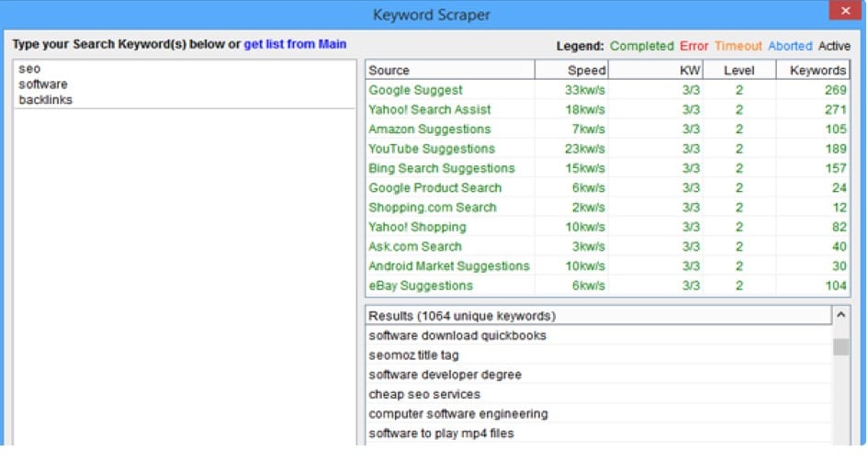Click the 271 keywords count
This screenshot has height=462, width=868.
coord(835,109)
